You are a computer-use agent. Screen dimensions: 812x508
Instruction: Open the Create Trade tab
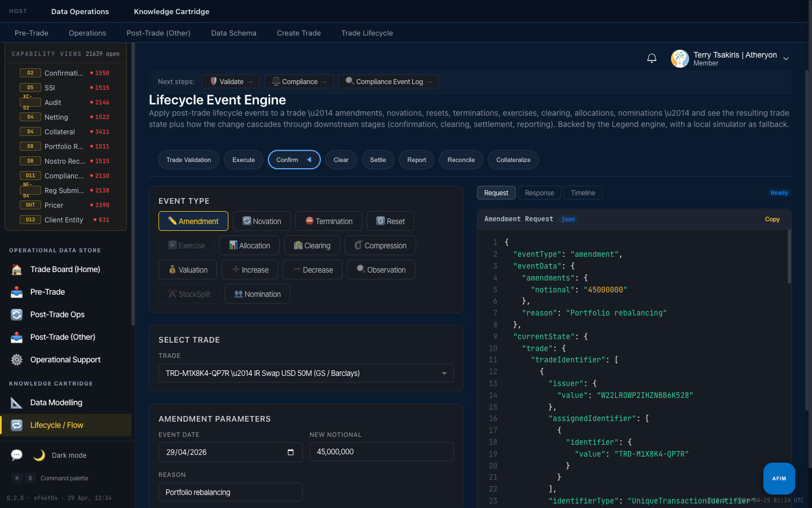[299, 33]
